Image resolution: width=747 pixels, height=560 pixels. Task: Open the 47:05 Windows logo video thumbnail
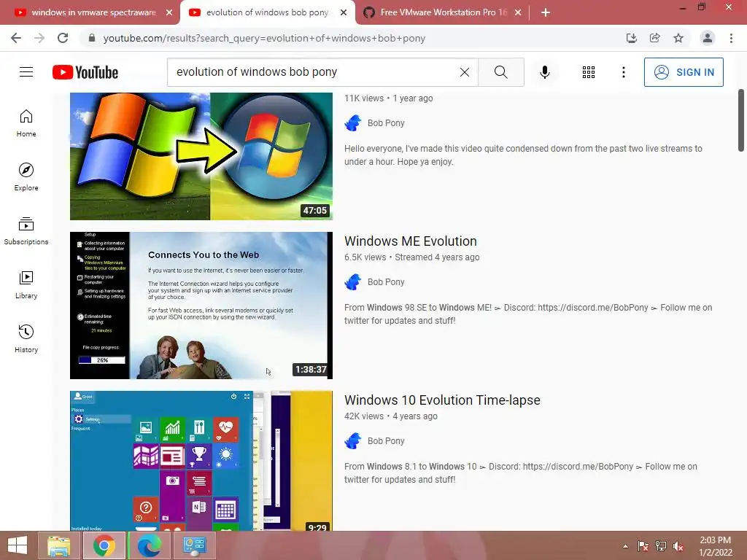201,156
